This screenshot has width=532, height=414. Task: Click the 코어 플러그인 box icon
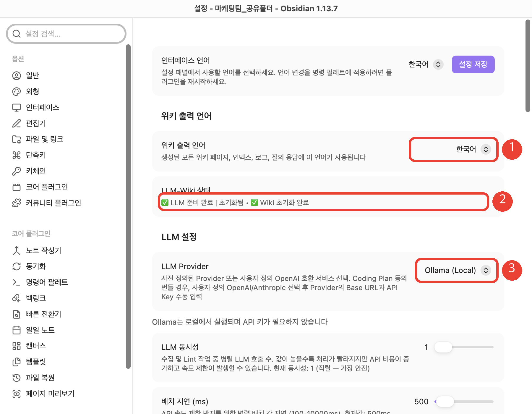17,187
